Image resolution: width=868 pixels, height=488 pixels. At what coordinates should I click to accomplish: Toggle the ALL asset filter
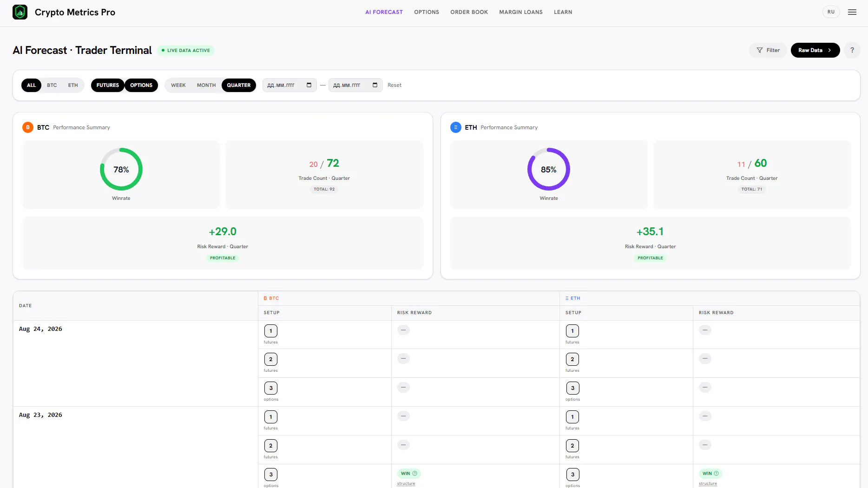(x=31, y=85)
